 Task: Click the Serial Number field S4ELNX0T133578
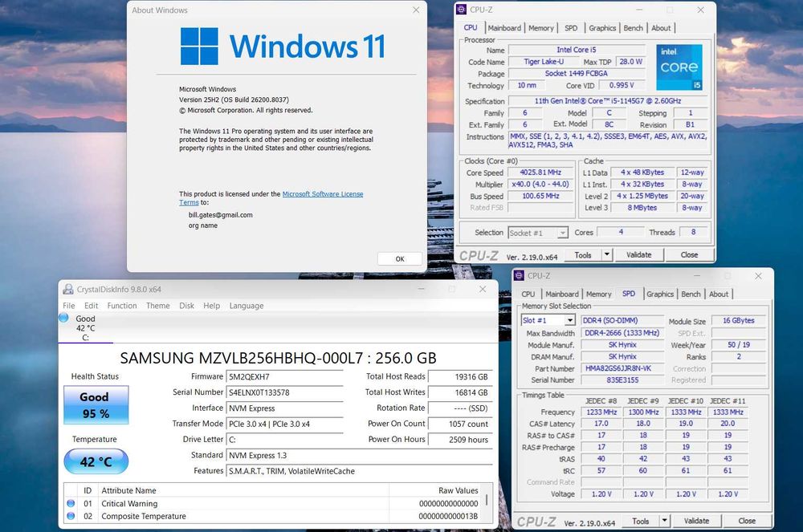pos(284,393)
